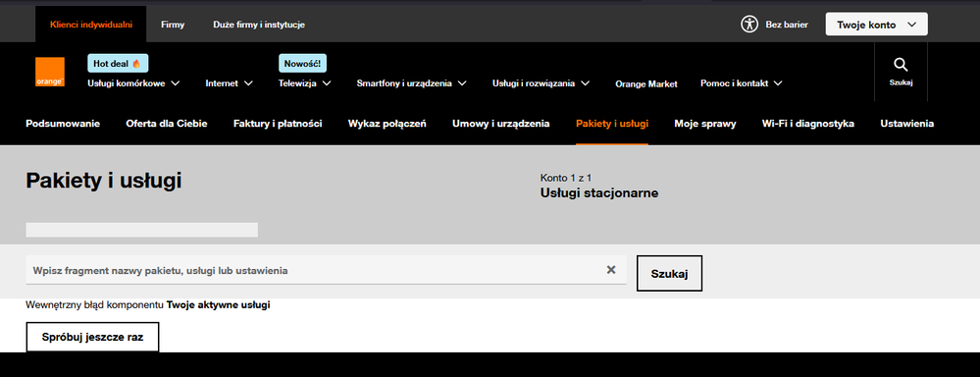Click the Konto 1 z 1 text

tap(566, 178)
